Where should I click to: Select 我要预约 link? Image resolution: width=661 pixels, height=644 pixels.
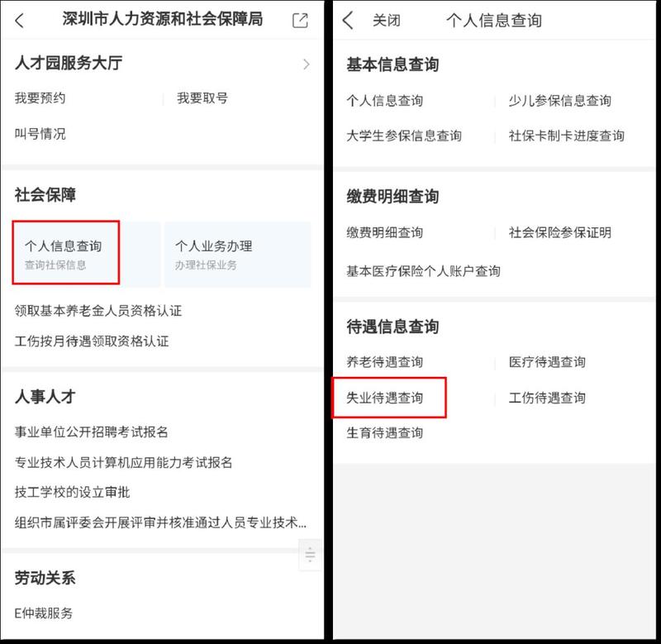click(40, 98)
